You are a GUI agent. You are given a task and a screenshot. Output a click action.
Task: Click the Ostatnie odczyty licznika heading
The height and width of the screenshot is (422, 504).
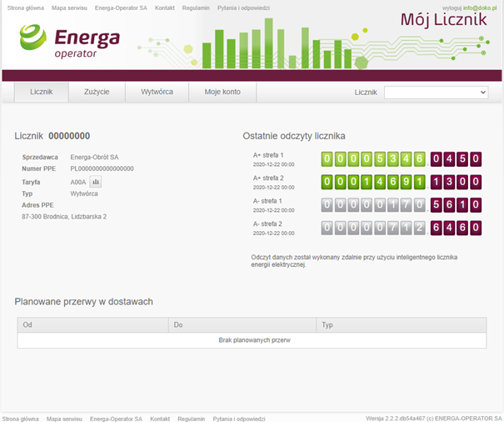[294, 136]
